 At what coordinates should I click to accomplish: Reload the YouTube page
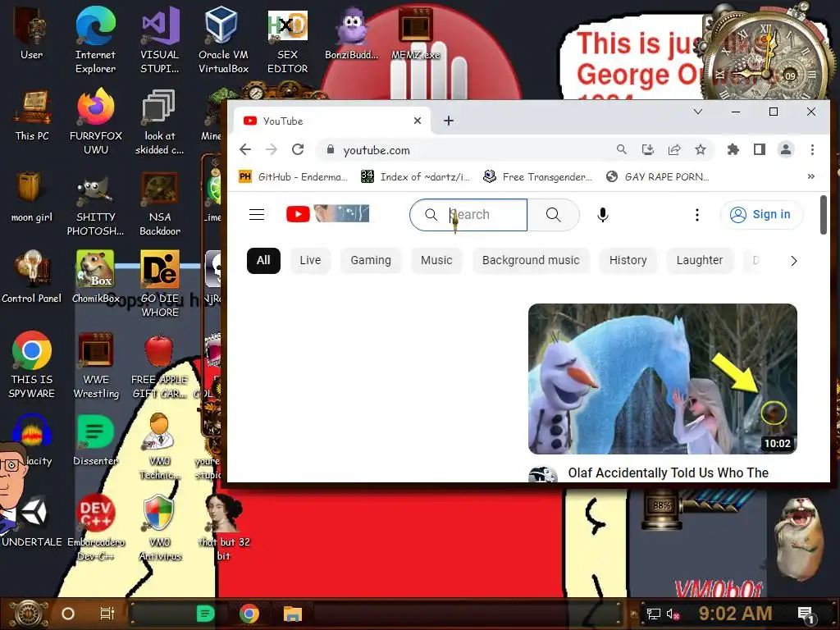click(x=298, y=149)
